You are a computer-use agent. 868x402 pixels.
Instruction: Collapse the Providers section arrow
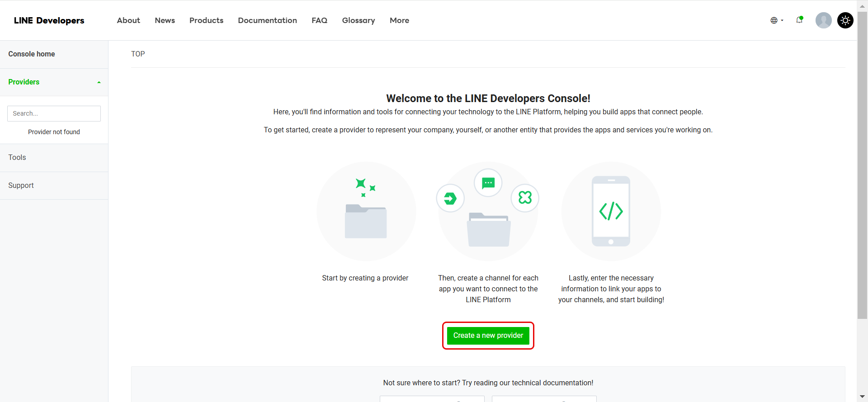99,82
